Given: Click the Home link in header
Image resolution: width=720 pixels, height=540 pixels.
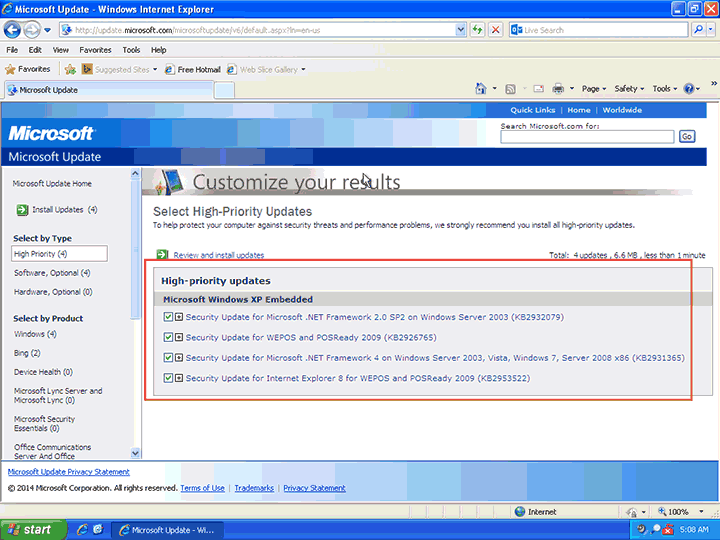Looking at the screenshot, I should point(579,110).
